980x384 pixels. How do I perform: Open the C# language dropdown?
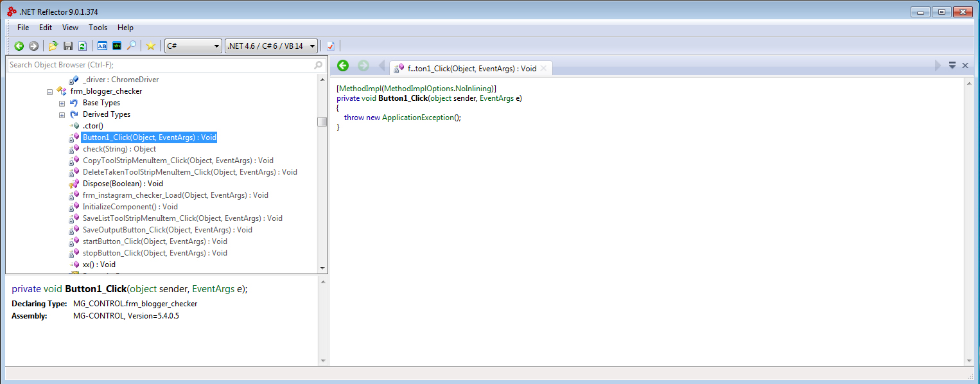click(193, 46)
